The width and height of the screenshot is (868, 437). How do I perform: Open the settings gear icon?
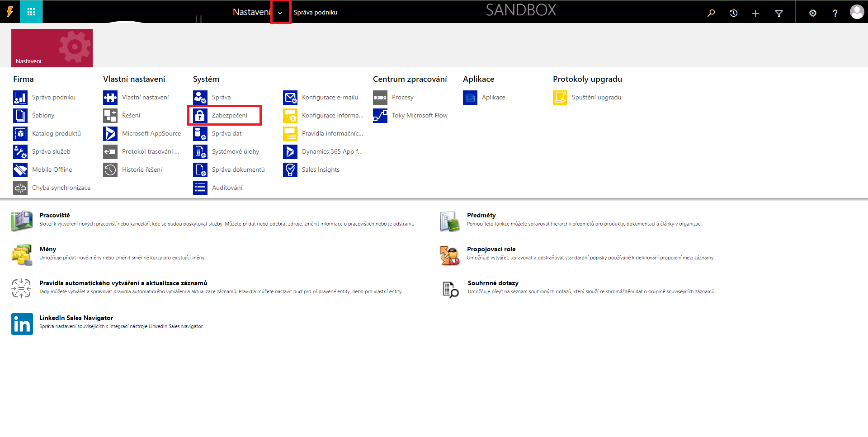(x=812, y=13)
